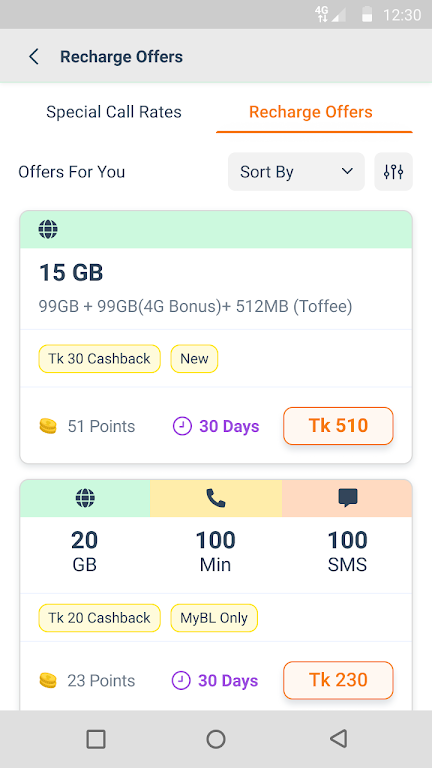Go back using the header arrow
The image size is (432, 768).
33,57
